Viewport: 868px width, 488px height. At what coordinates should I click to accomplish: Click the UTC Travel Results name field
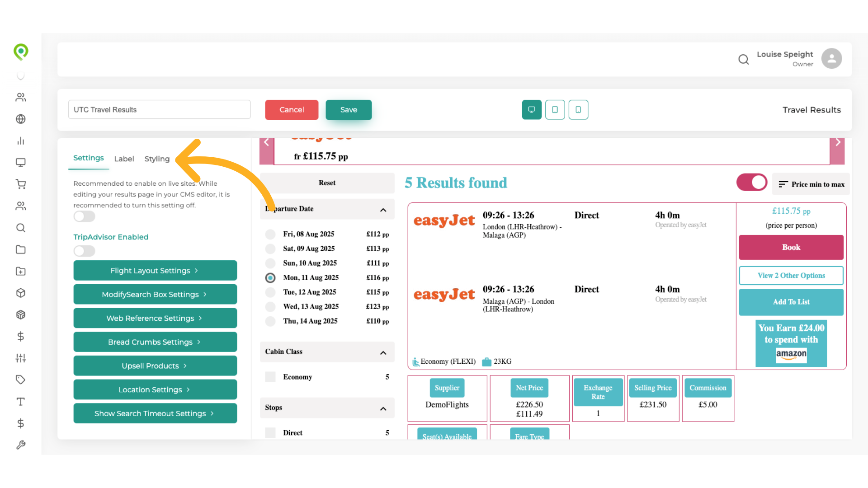pos(159,109)
